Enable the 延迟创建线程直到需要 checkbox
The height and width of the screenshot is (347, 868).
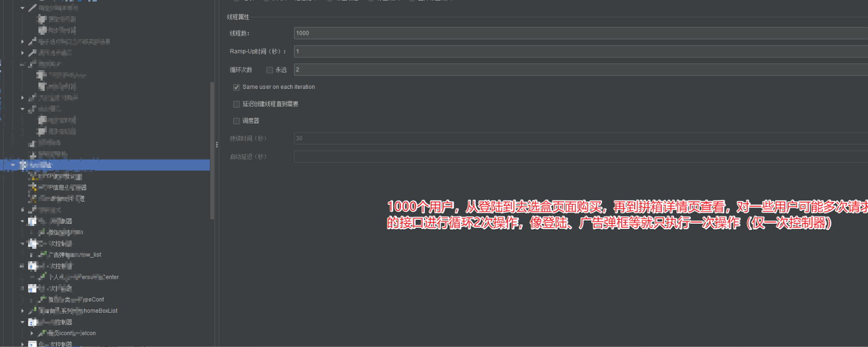[x=236, y=104]
